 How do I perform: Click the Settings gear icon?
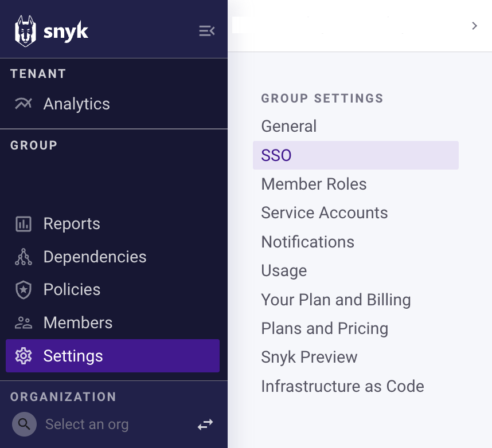point(24,356)
